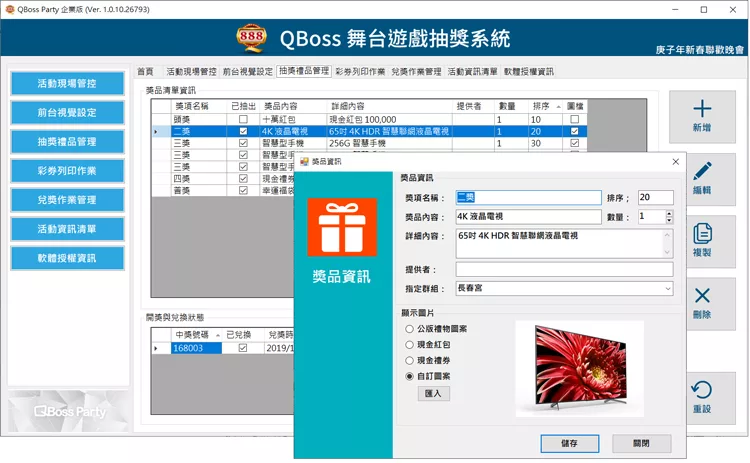The width and height of the screenshot is (750, 463).
Task: Click the 刪除 (Delete) X icon
Action: coord(701,296)
